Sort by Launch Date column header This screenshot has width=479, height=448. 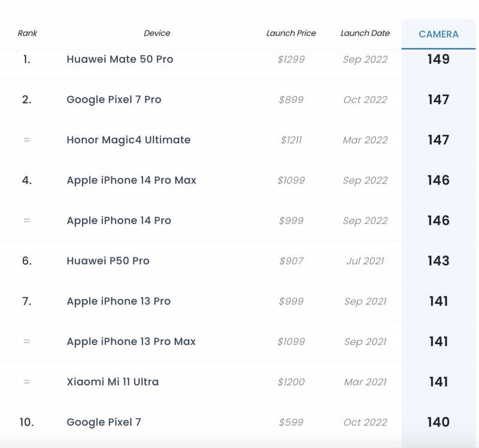click(x=365, y=33)
